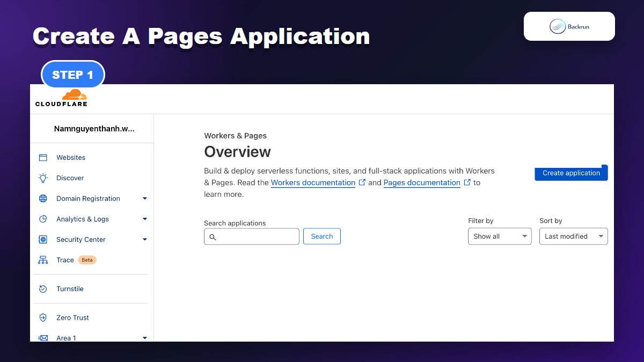
Task: Open Security Center in the sidebar
Action: point(81,239)
